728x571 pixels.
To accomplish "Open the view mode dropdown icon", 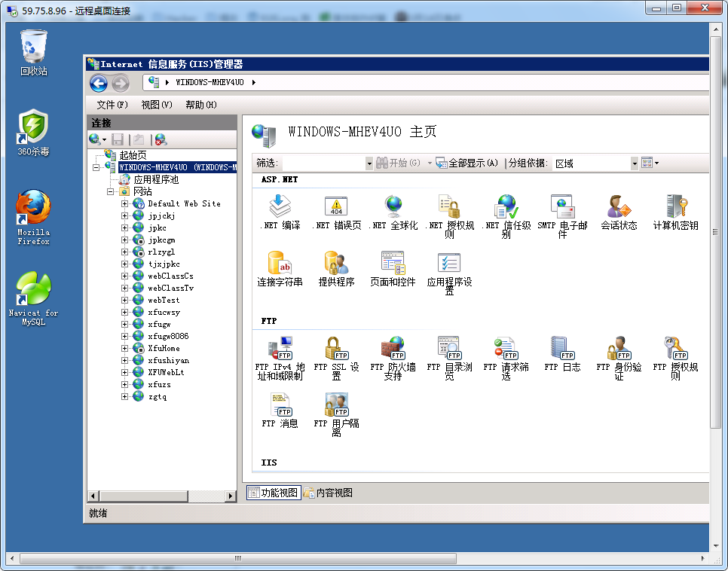I will point(650,163).
